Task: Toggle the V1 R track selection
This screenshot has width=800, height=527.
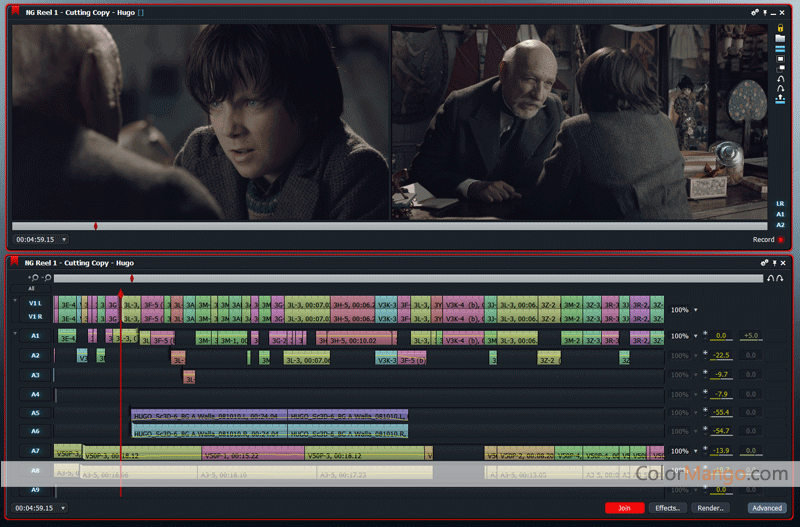Action: 35,316
